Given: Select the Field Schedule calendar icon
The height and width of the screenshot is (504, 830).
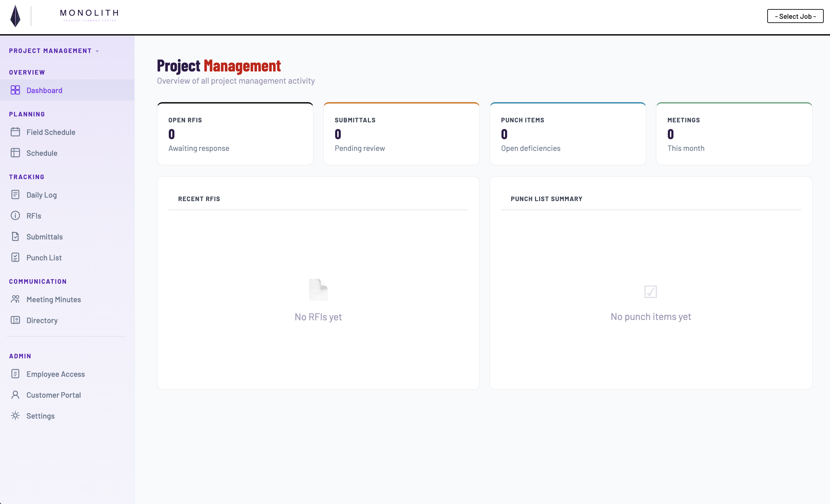Looking at the screenshot, I should tap(15, 132).
